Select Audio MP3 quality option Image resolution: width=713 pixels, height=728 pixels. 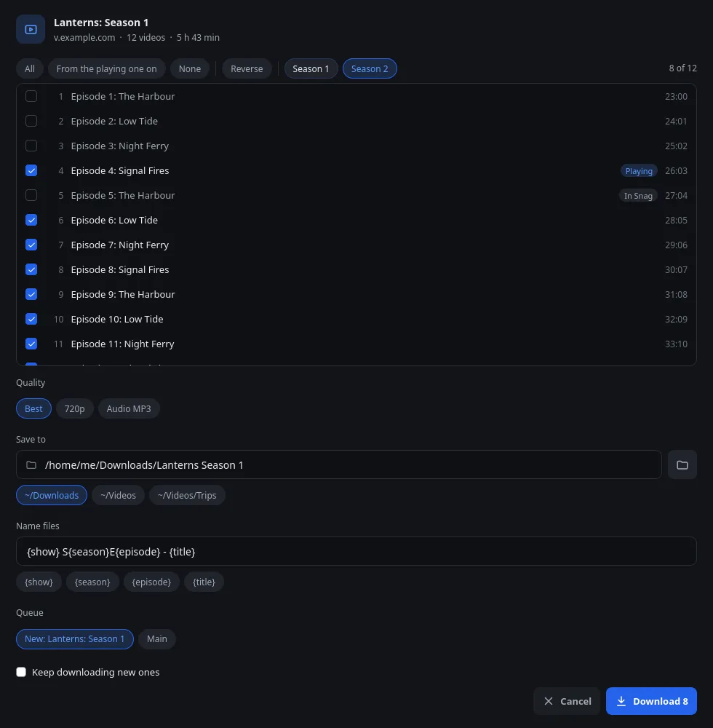tap(129, 408)
